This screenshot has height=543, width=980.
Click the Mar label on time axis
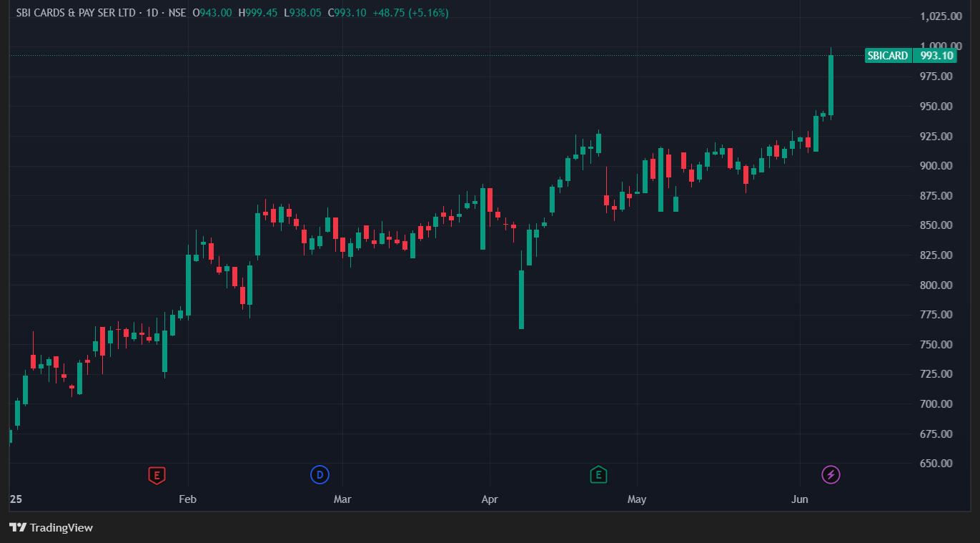(x=342, y=499)
